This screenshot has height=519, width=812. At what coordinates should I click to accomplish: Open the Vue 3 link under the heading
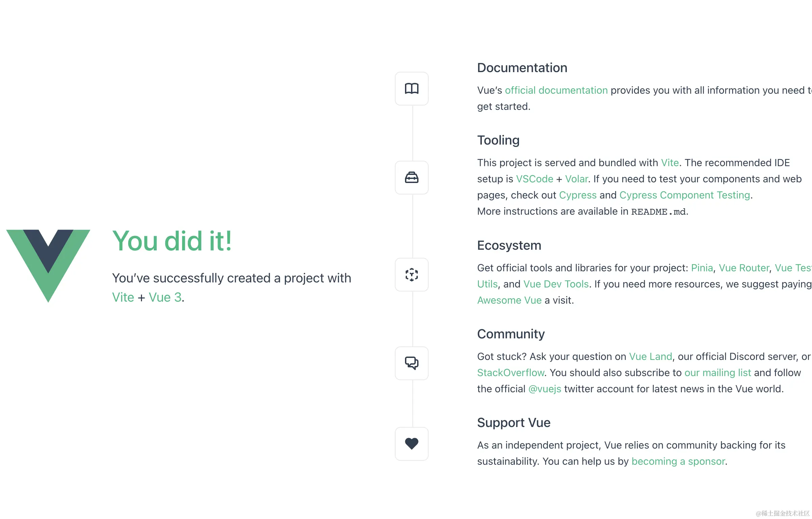(x=165, y=297)
